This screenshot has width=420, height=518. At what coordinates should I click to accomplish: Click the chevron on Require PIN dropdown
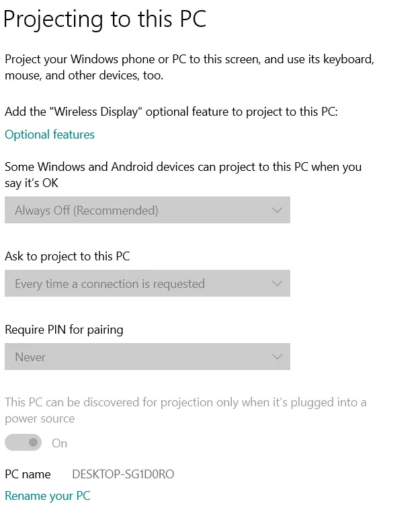tap(277, 357)
